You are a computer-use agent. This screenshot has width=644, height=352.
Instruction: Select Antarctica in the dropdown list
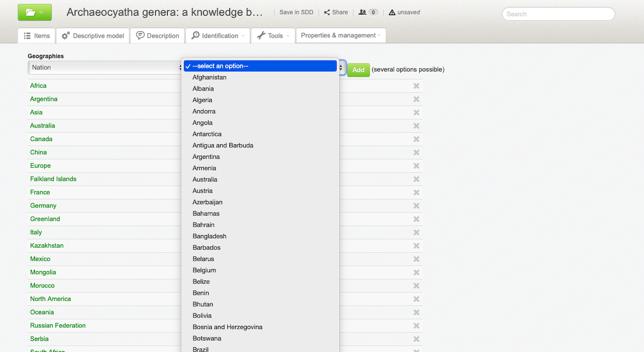click(x=207, y=134)
